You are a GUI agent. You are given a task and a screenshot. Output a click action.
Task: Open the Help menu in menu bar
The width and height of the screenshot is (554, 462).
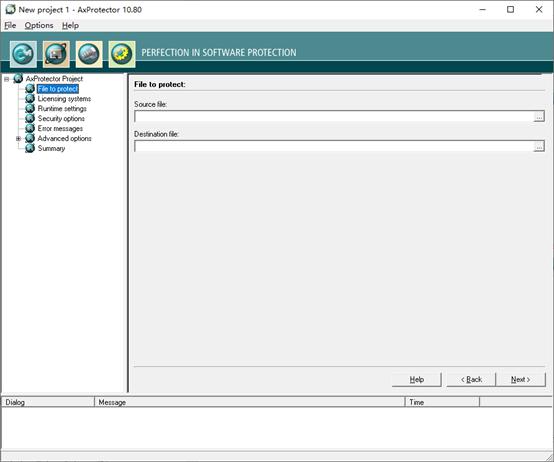70,25
